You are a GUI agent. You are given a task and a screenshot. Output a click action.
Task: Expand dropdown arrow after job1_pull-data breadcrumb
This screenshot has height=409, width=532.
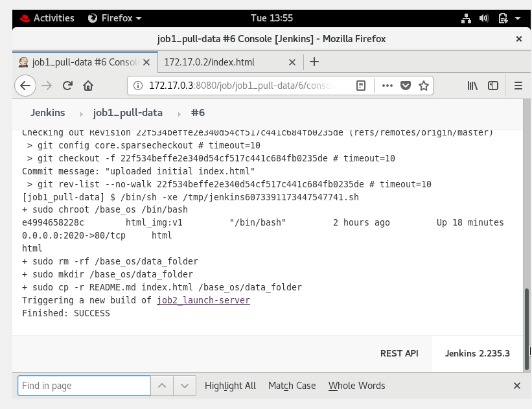click(x=179, y=114)
